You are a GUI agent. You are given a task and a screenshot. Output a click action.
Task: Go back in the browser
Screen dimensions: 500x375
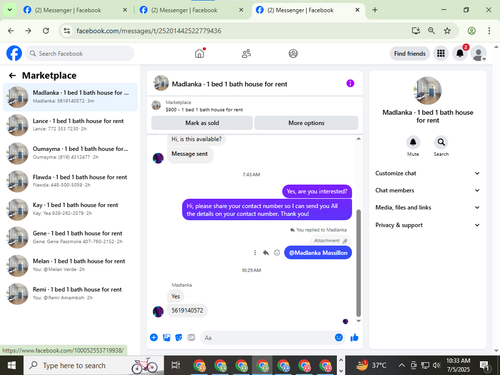click(11, 31)
